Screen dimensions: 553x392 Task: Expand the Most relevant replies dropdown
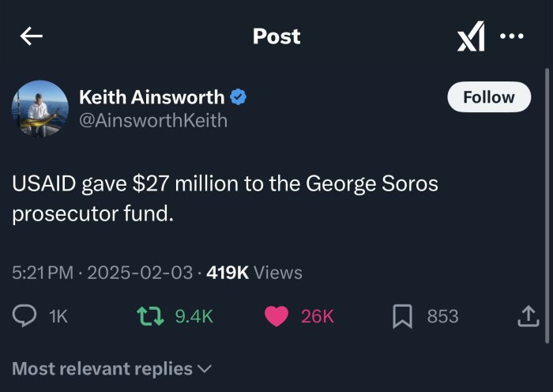[x=112, y=368]
